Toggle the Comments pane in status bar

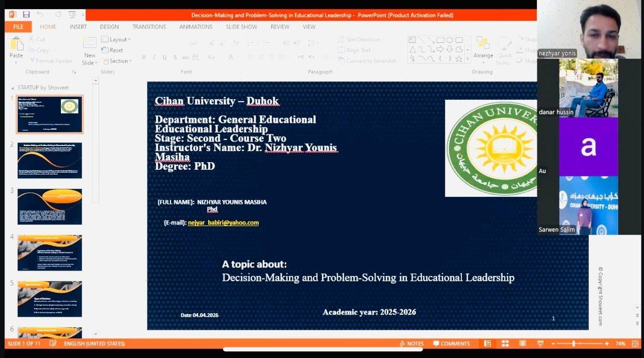click(x=451, y=343)
